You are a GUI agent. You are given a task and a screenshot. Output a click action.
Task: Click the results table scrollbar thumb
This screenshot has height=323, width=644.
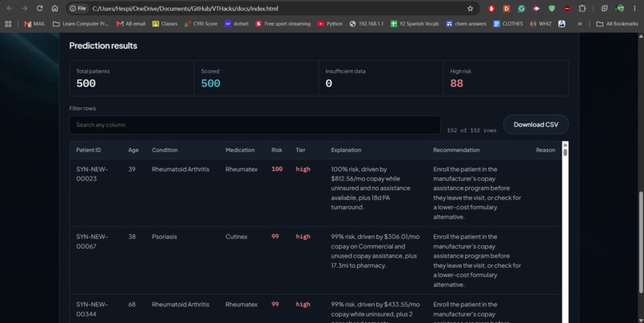(x=565, y=152)
